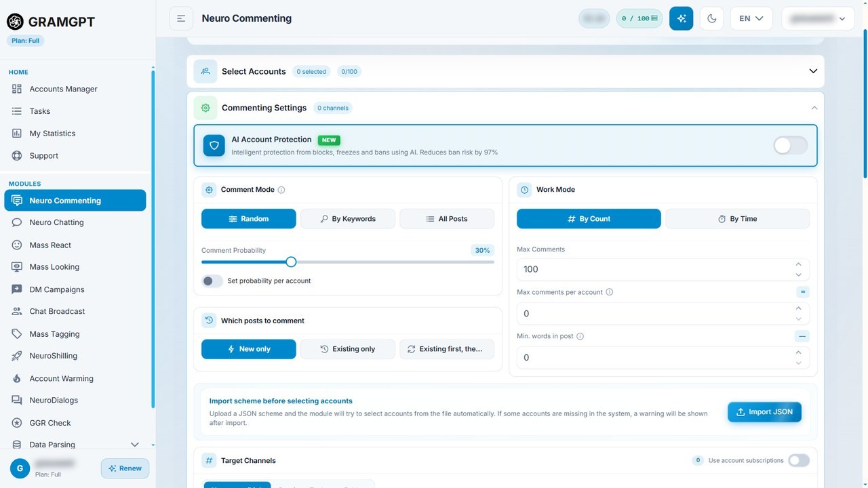Choose Existing first, then new option
Image resolution: width=868 pixels, height=488 pixels.
(x=447, y=349)
